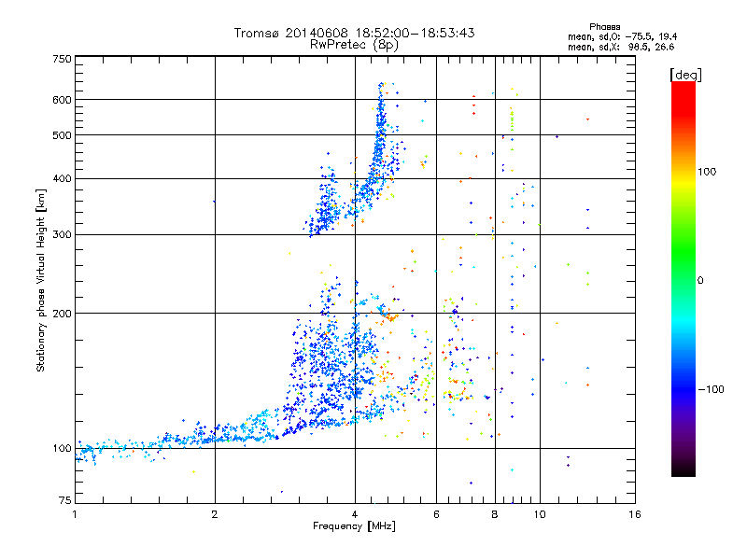Click the phase colorbar gradient
The image size is (747, 560).
coord(684,278)
